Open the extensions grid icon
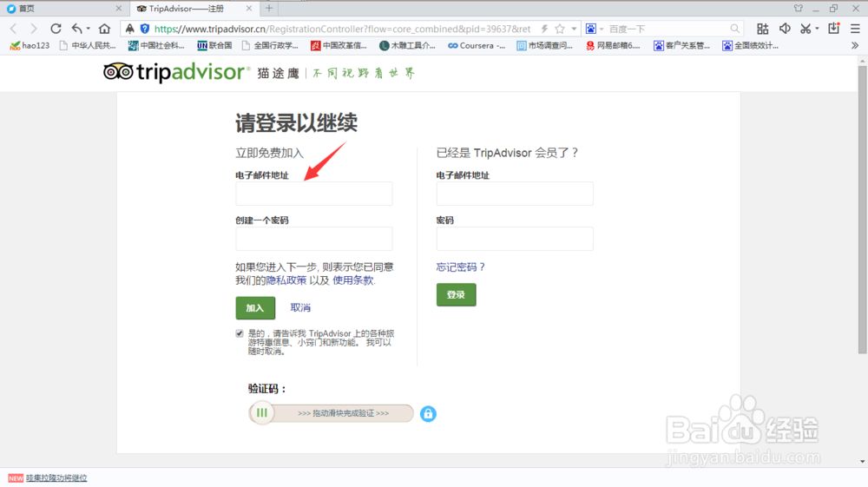Screen dimensions: 868x487 (762, 29)
